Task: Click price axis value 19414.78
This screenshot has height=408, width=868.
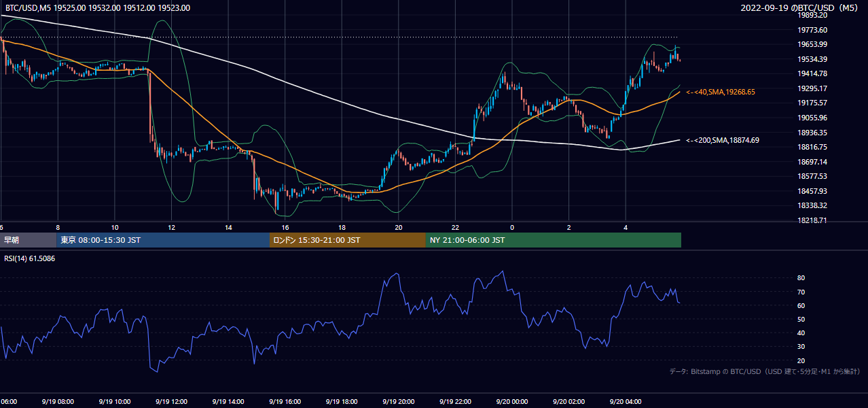Action: 813,73
